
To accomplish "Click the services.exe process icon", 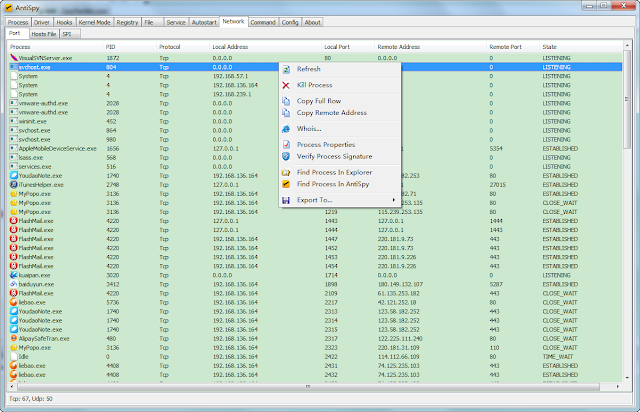I will coord(14,167).
